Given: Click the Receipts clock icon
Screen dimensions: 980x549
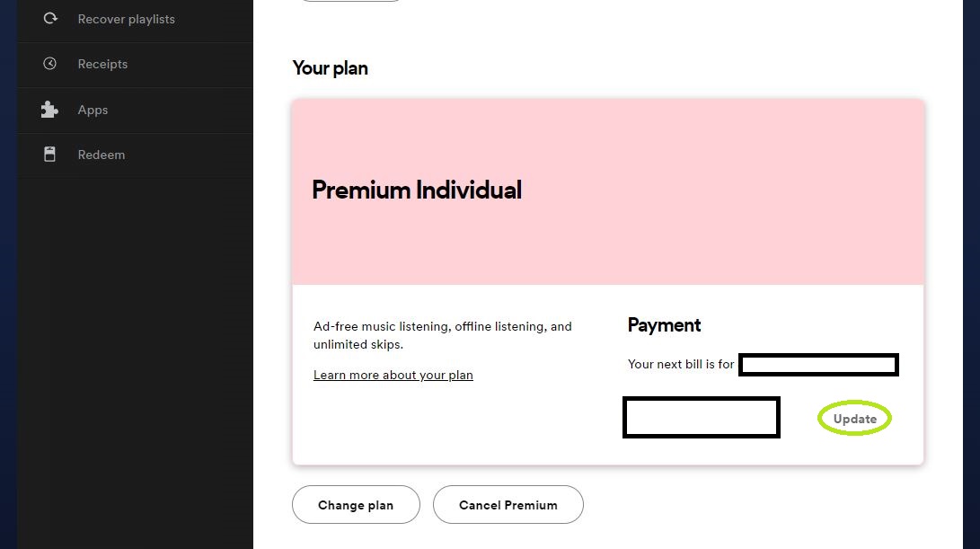Looking at the screenshot, I should [x=50, y=64].
